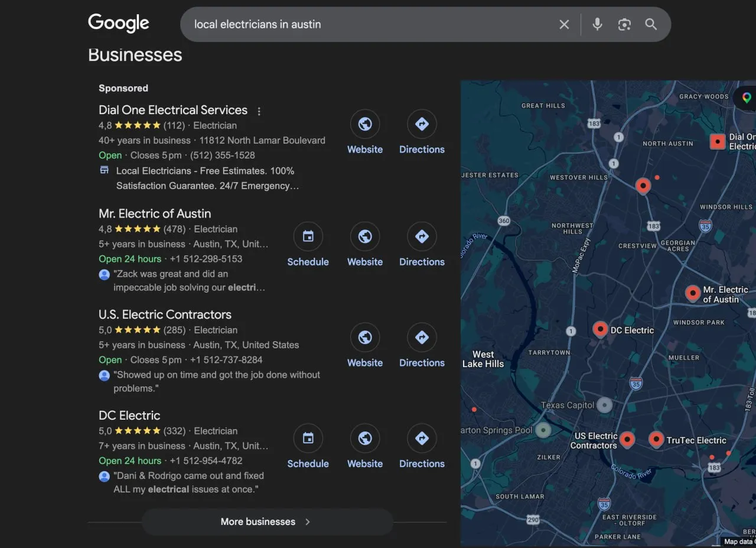Open Dial One listing three-dot menu
The height and width of the screenshot is (548, 756).
(x=259, y=111)
